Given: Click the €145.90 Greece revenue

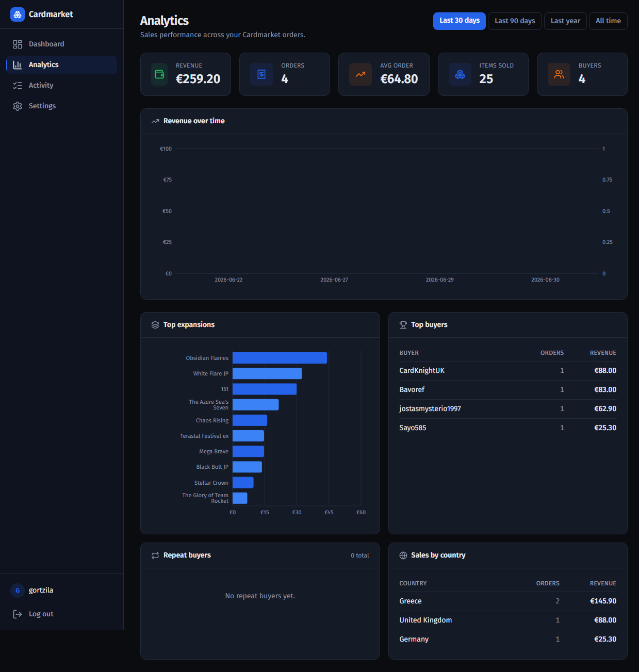Looking at the screenshot, I should [x=603, y=601].
